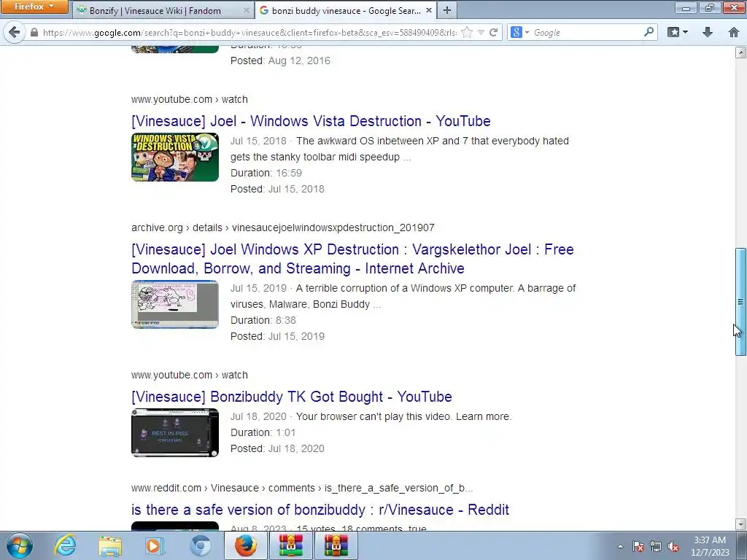Close the Google Search tab
This screenshot has width=747, height=560.
[428, 10]
